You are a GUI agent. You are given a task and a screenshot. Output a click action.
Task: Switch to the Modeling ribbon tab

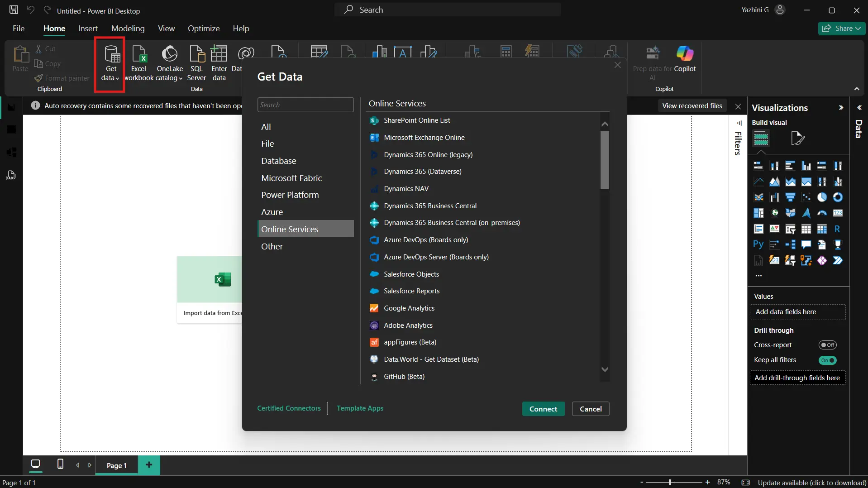tap(127, 28)
